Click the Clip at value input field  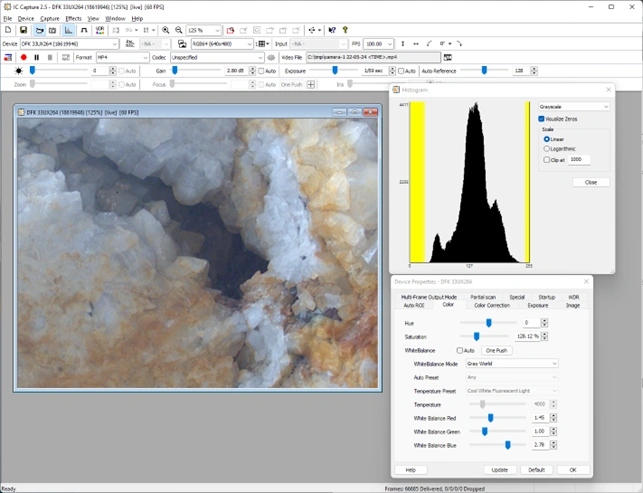[x=578, y=159]
